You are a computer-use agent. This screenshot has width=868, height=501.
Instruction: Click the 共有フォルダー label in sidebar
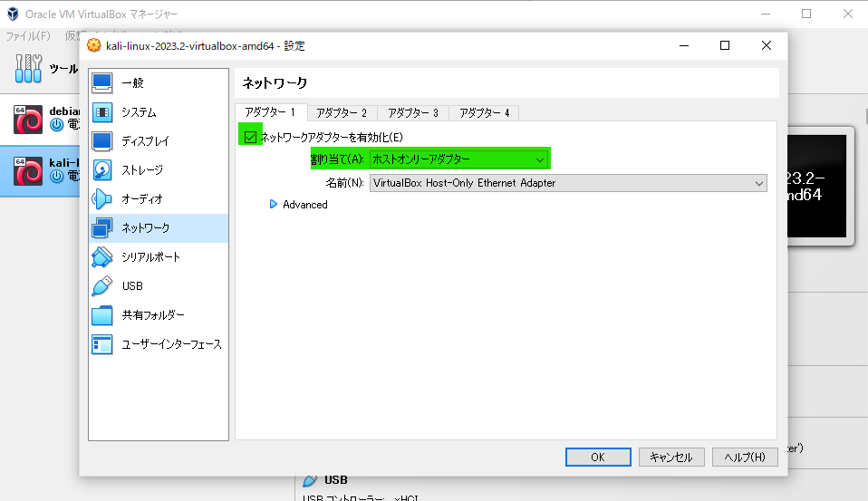(153, 315)
